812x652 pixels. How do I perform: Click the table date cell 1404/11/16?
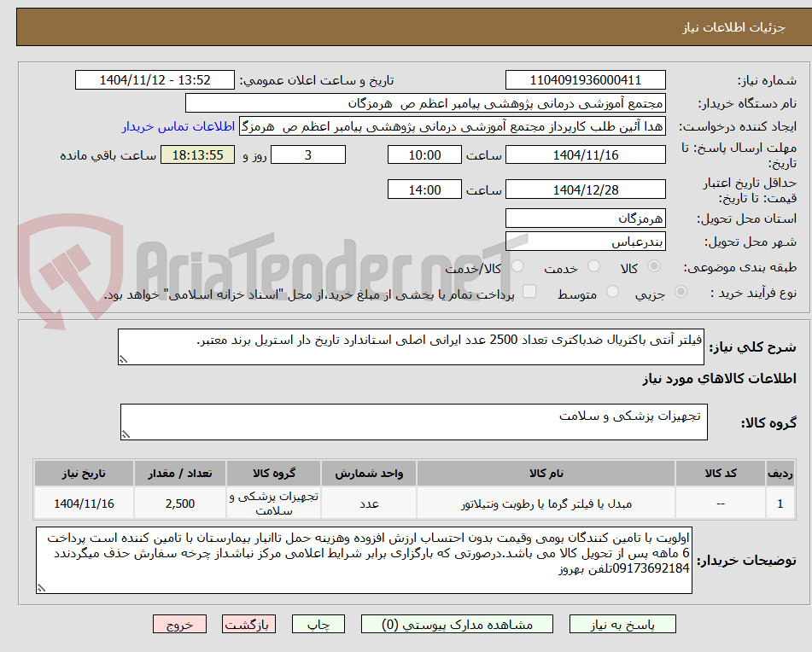(x=84, y=504)
